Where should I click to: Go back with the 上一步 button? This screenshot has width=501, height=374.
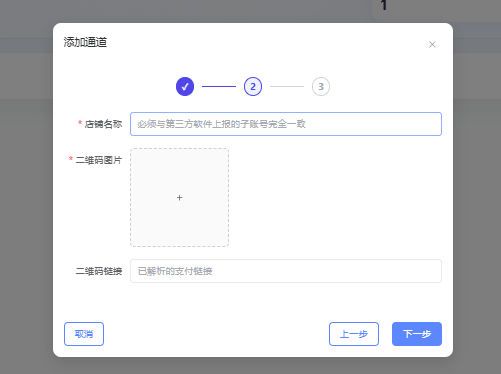pyautogui.click(x=354, y=334)
